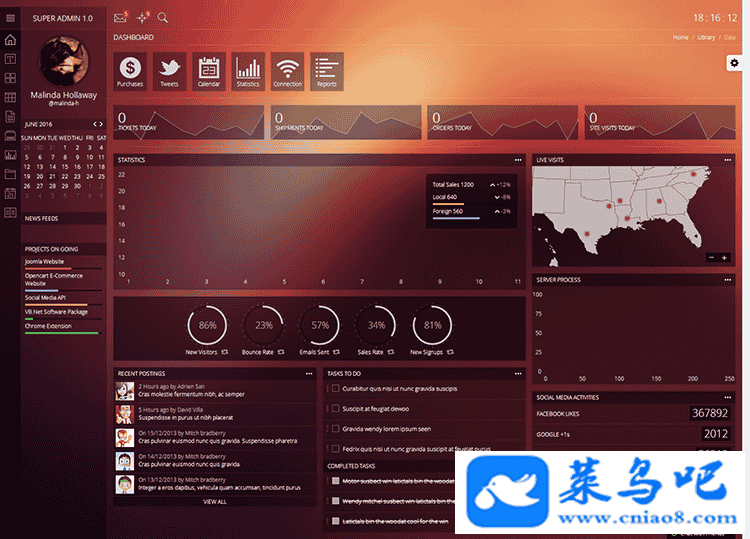Open Social Media Activities options menu
750x539 pixels.
[x=728, y=397]
